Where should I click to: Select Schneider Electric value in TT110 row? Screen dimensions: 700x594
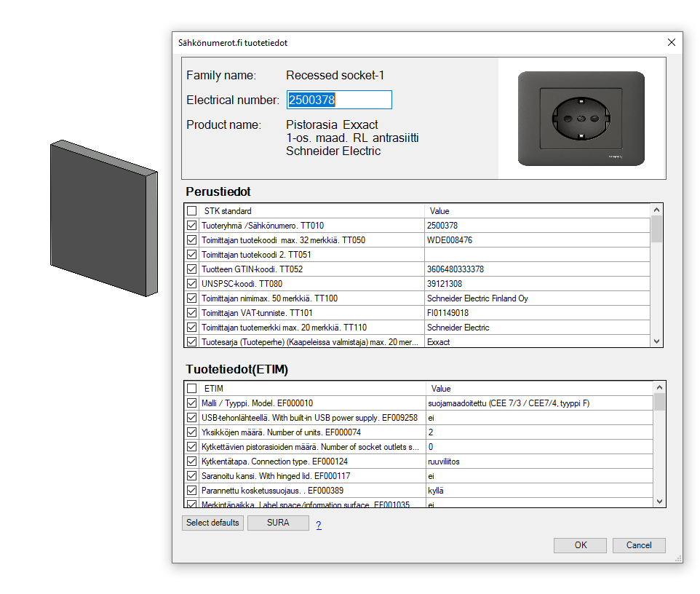tap(458, 328)
